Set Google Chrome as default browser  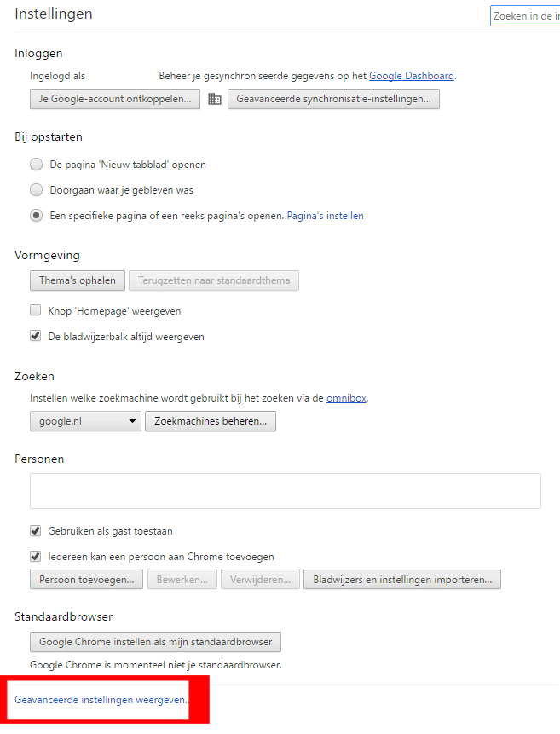click(x=155, y=642)
